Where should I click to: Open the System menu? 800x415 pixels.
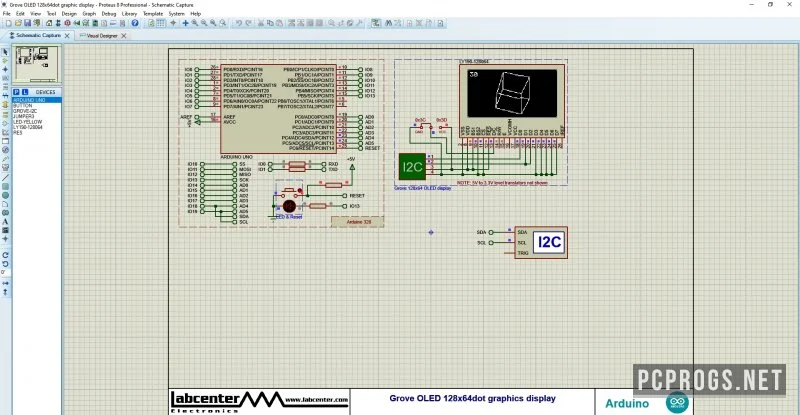tap(177, 14)
